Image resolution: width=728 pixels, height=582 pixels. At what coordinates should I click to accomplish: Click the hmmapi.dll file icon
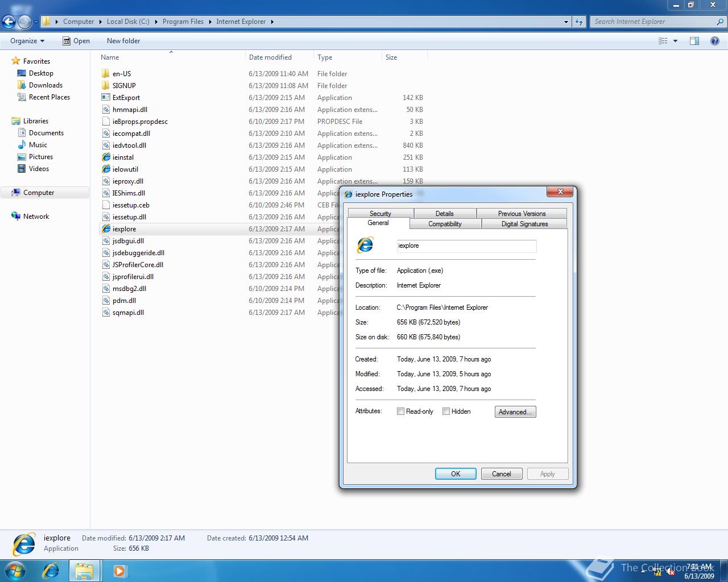pos(106,109)
